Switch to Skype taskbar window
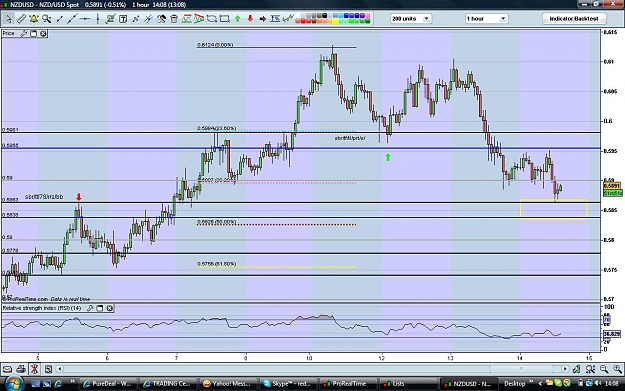The height and width of the screenshot is (391, 625). click(x=288, y=384)
